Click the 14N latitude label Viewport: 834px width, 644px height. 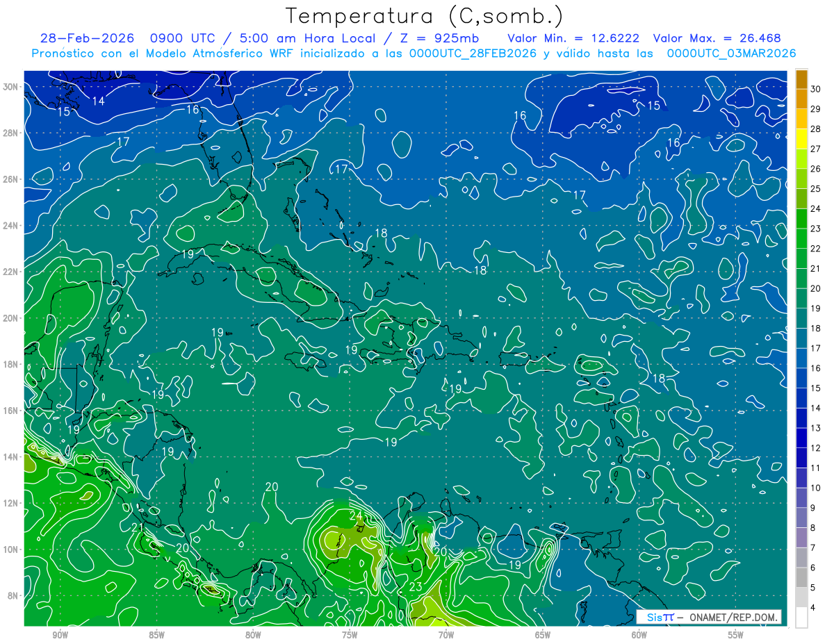[x=12, y=457]
